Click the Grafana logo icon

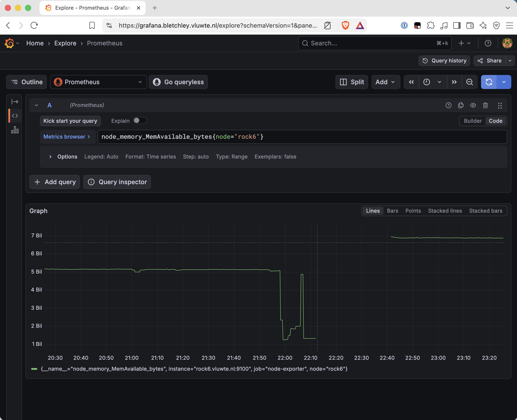click(x=9, y=43)
